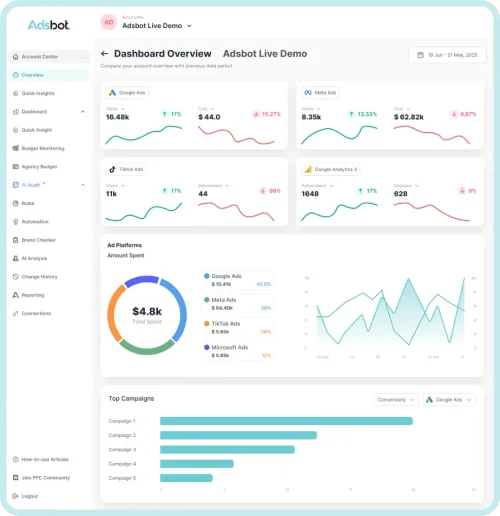Click the Reporting icon
Viewport: 500px width, 516px height.
click(15, 295)
